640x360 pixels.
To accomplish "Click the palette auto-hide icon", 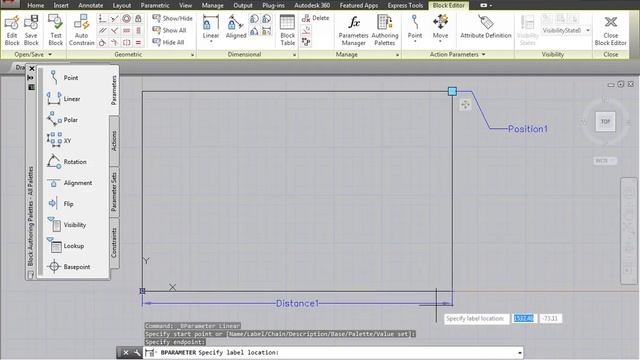I will pyautogui.click(x=31, y=78).
